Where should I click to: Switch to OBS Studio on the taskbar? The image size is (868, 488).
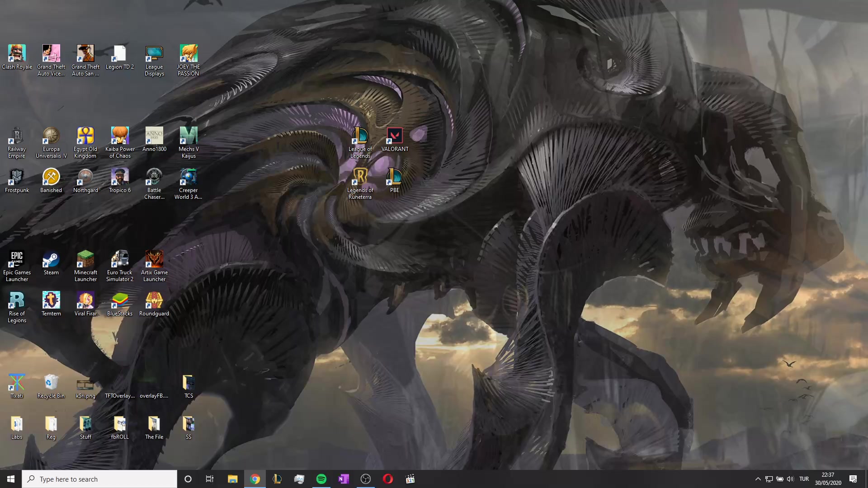coord(366,479)
